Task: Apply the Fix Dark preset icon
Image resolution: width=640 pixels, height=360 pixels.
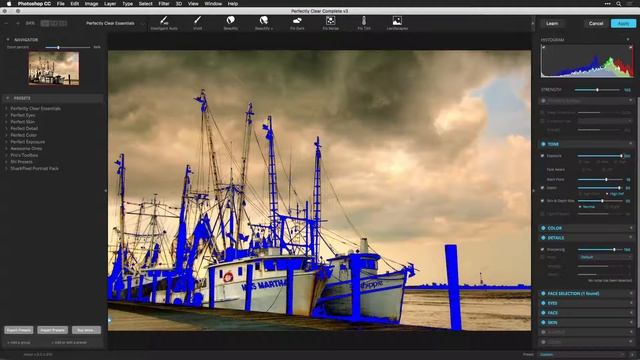Action: (x=297, y=20)
